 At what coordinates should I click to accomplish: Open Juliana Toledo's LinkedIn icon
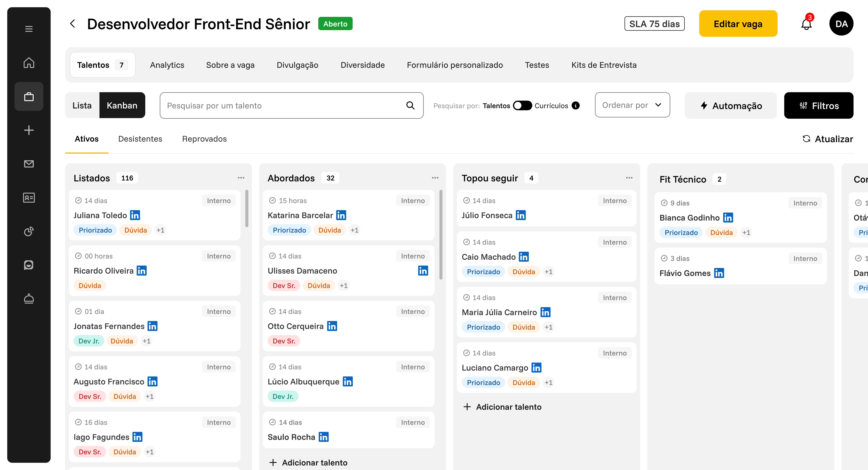(x=135, y=215)
